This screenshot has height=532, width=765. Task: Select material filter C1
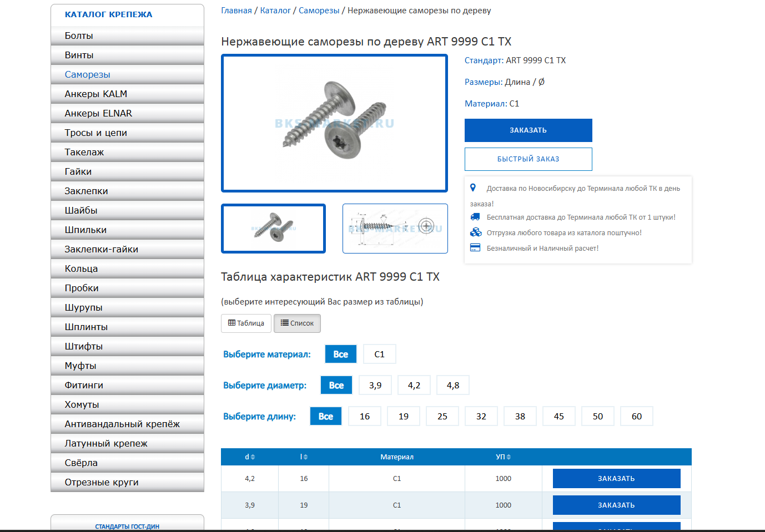[x=380, y=354]
